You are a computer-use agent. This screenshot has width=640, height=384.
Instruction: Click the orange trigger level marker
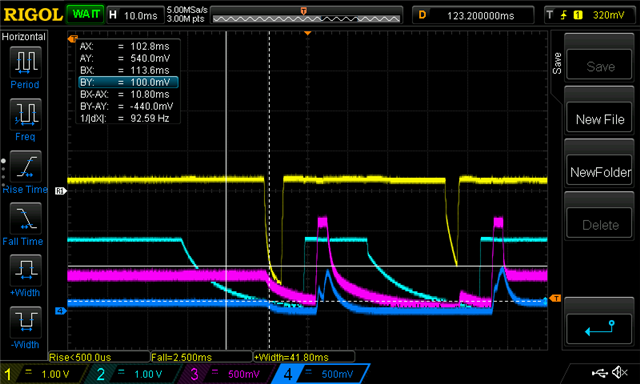(555, 298)
